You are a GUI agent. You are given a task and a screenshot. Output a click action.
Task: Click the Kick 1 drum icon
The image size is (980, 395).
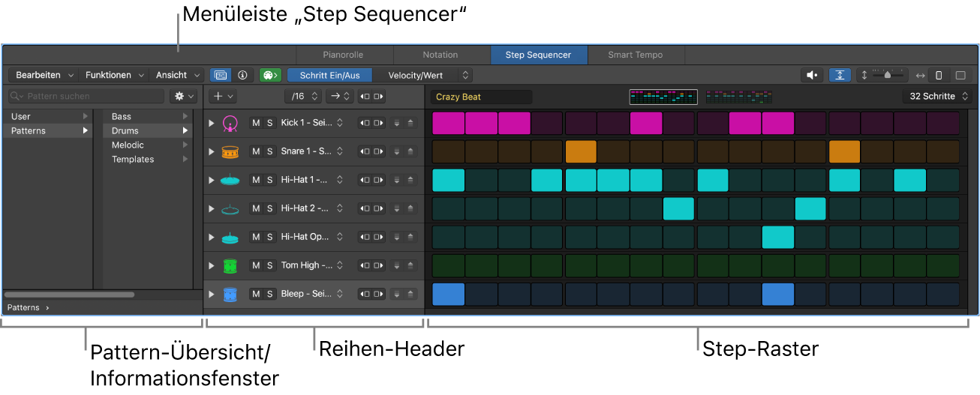coord(230,123)
